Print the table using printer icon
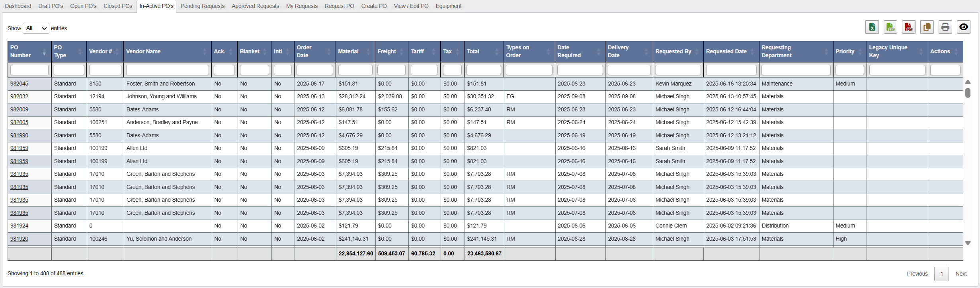Image resolution: width=980 pixels, height=288 pixels. (945, 27)
